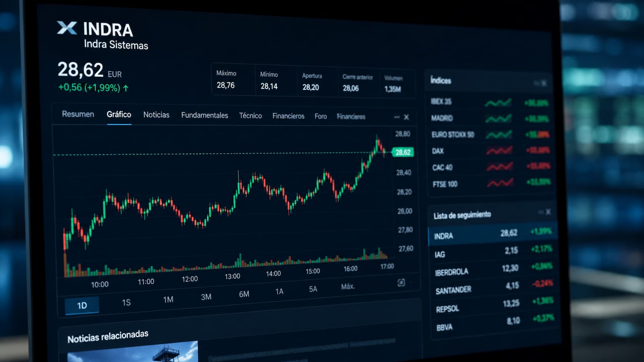The height and width of the screenshot is (362, 644).
Task: Click the +0,56 (+1,99%) change text
Action: [x=89, y=88]
